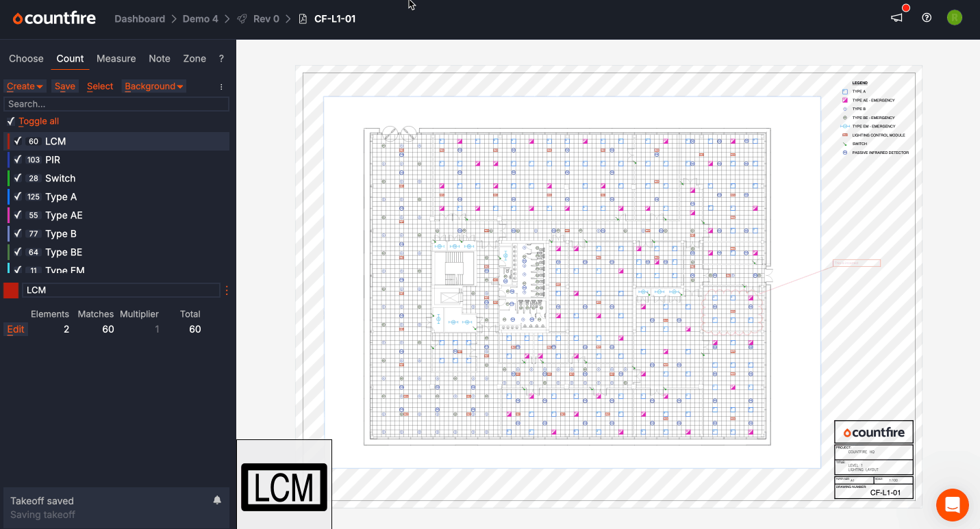Click the LCM name input field
This screenshot has width=980, height=529.
[121, 290]
